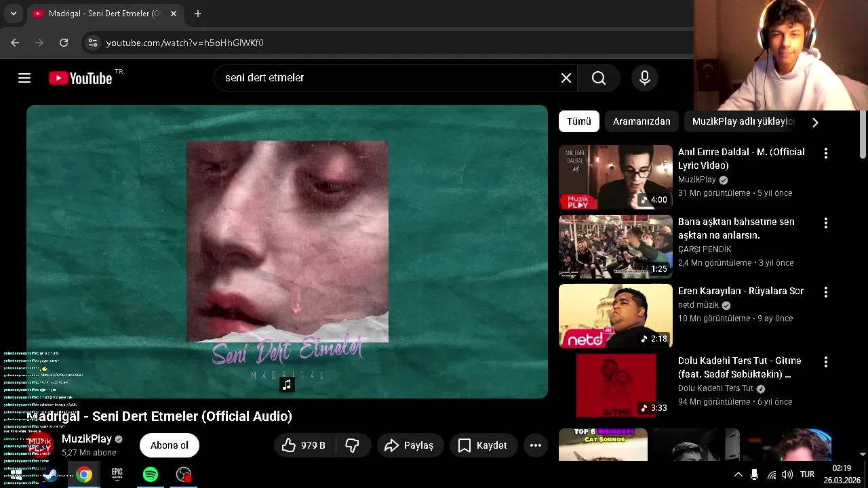Open ÇARŞI PENDİK channel name
Screen dimensions: 868x488
click(x=705, y=249)
